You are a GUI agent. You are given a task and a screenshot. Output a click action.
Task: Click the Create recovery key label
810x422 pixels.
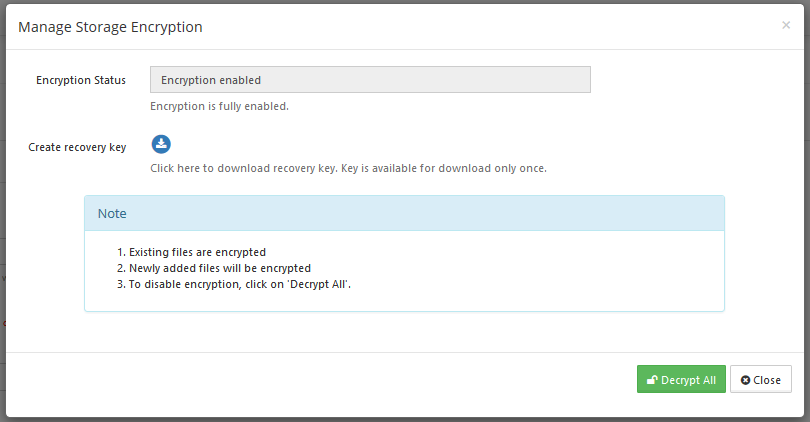tap(77, 147)
